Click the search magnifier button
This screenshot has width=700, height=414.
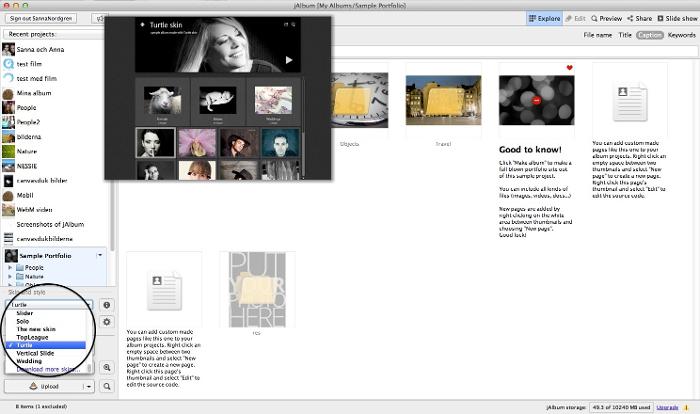(107, 386)
